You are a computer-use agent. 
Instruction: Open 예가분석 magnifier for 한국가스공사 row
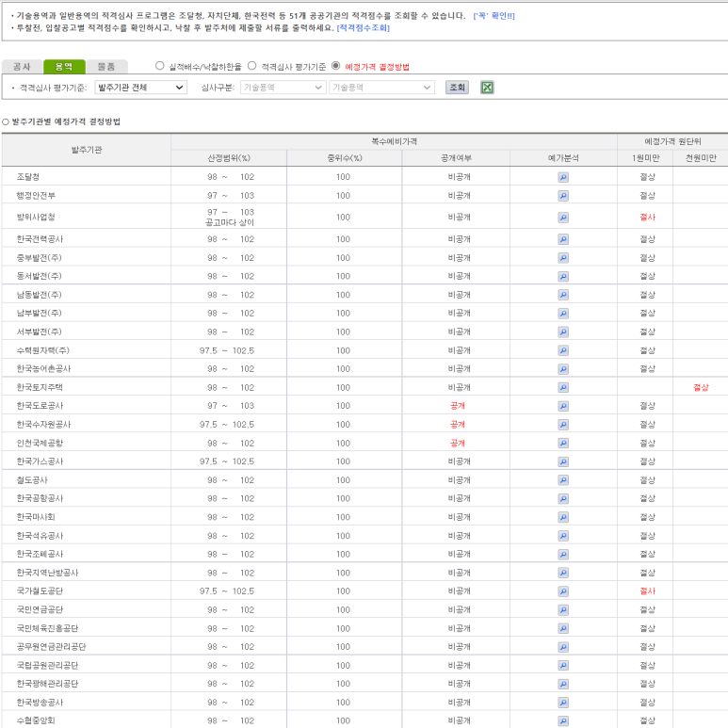click(563, 462)
